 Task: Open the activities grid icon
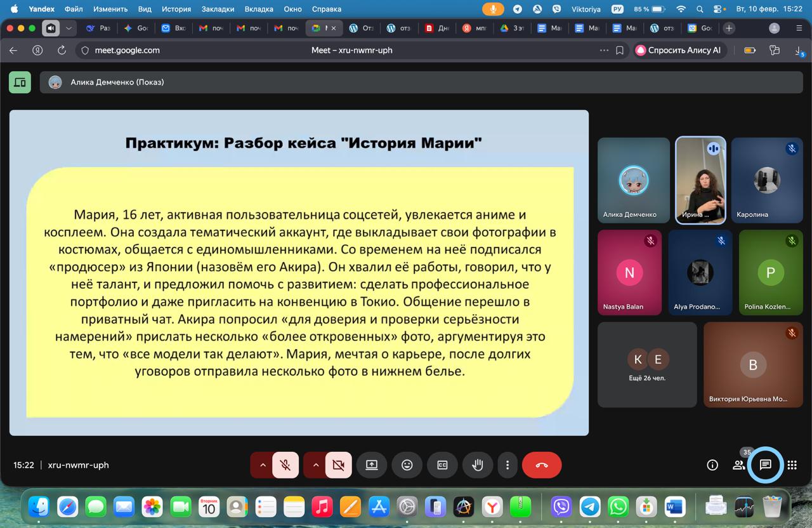coord(792,465)
